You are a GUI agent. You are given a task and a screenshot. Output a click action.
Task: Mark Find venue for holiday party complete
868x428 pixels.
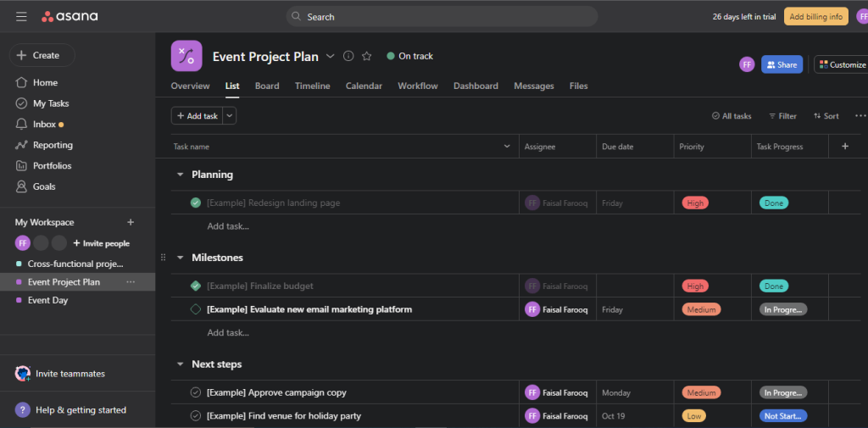(x=196, y=416)
